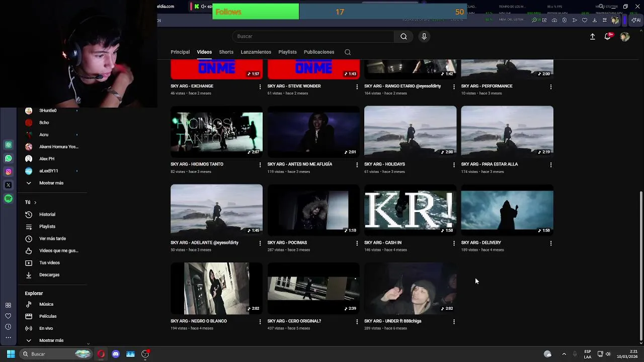Open Spotify in the Opera sidebar
Screen dimensions: 644x362
tap(8, 199)
